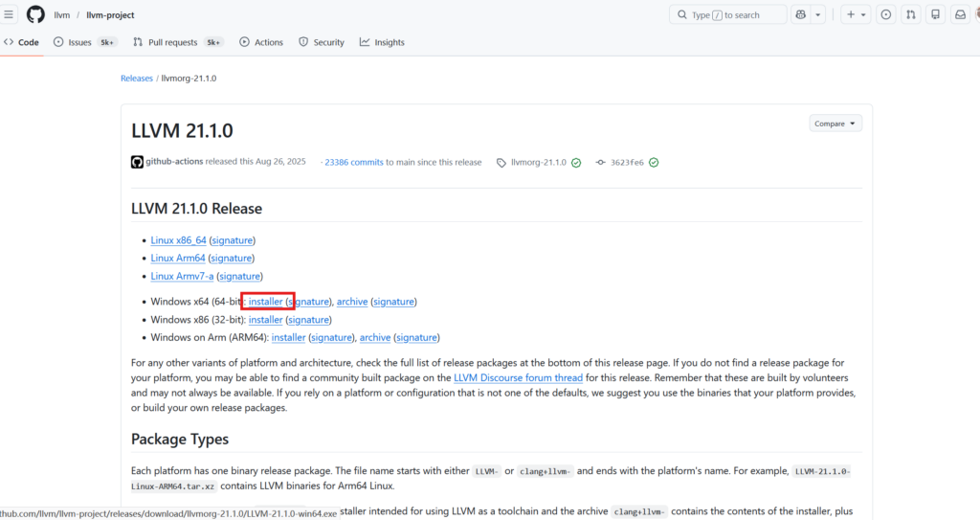Open the plus create-new menu
This screenshot has width=980, height=520.
856,14
